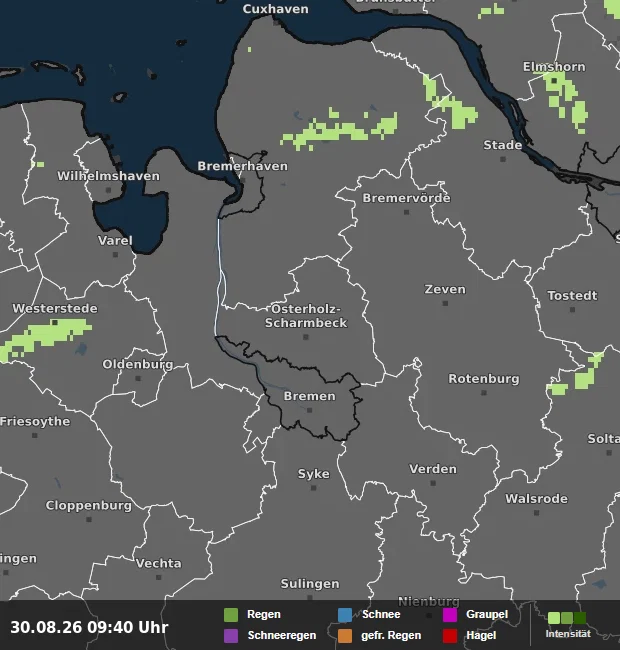Image resolution: width=620 pixels, height=650 pixels.
Task: Click the Cloppenburg city label
Action: pos(89,506)
